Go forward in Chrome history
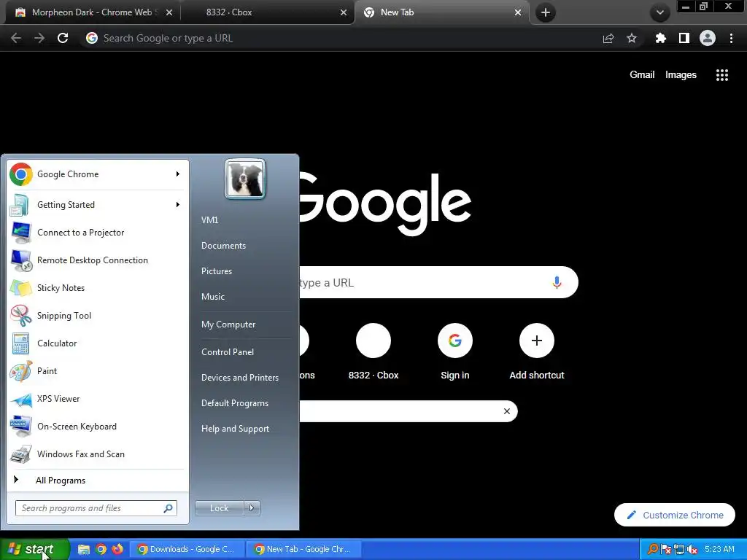The image size is (747, 560). (x=39, y=38)
